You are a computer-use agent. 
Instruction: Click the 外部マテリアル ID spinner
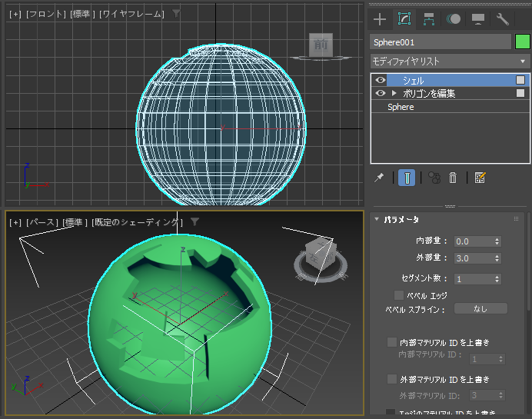[x=500, y=395]
